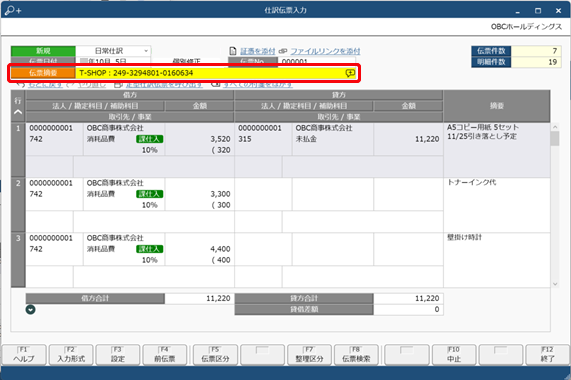This screenshot has width=571, height=380.
Task: Click the F10 中止 button
Action: coord(454,355)
